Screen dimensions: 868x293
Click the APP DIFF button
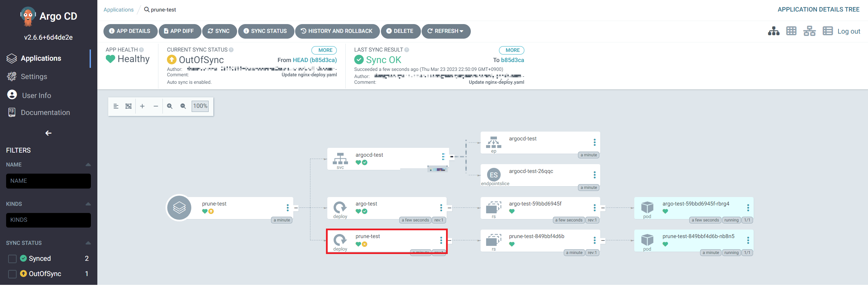click(x=179, y=31)
